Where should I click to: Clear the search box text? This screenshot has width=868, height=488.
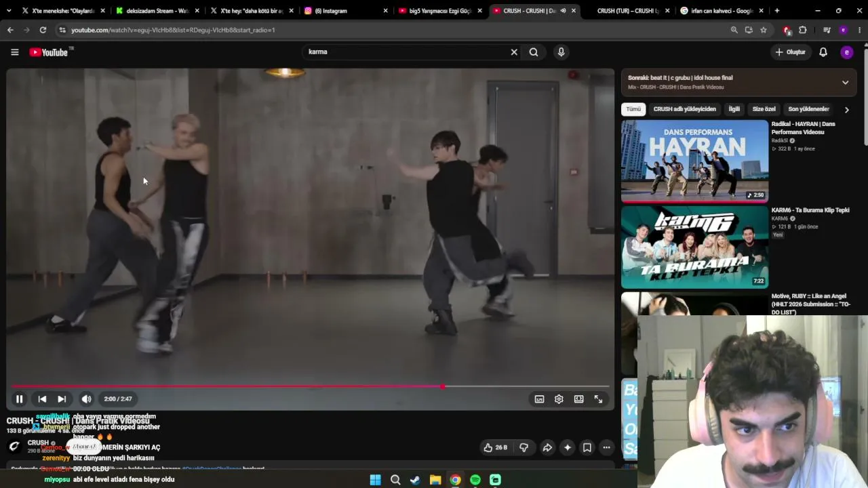(x=514, y=52)
